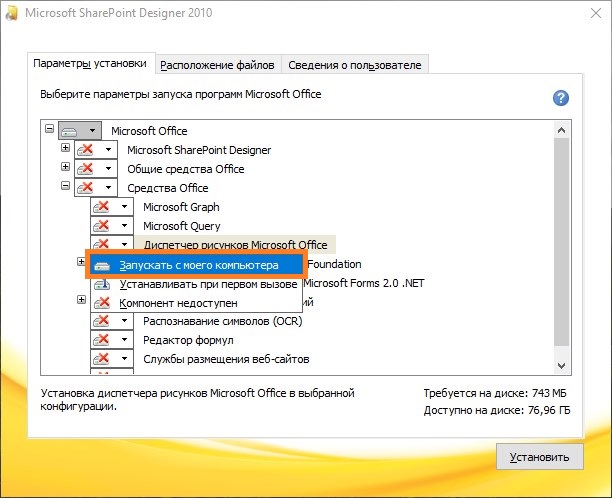This screenshot has width=612, height=498.
Task: Click the icon beside Устанавливать при первом вызове
Action: 102,284
